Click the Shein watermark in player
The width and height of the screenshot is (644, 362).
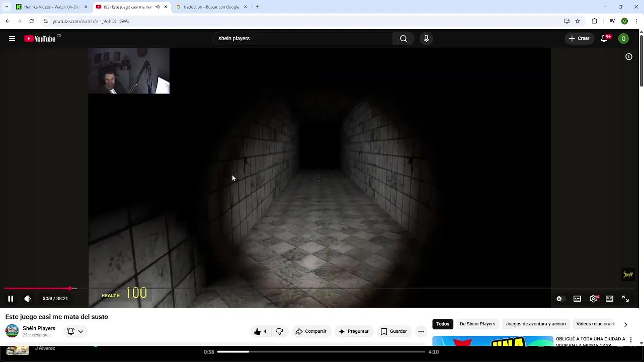(x=628, y=275)
